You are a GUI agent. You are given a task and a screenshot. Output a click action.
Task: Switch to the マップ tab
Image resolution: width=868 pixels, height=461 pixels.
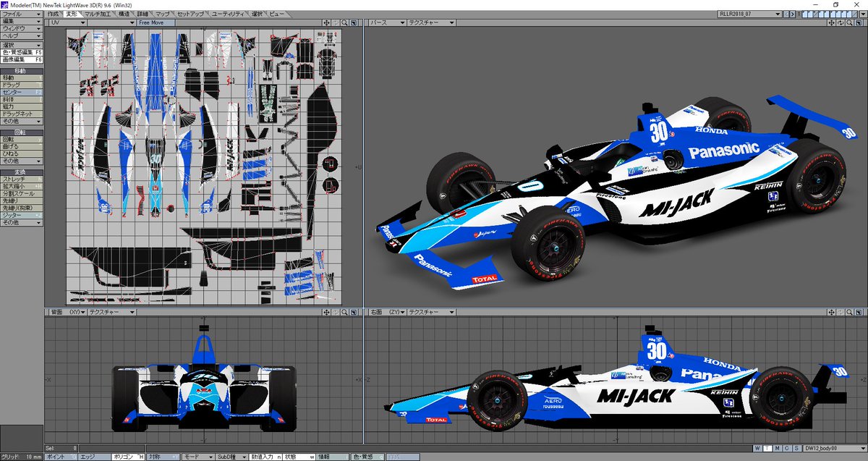click(x=163, y=14)
